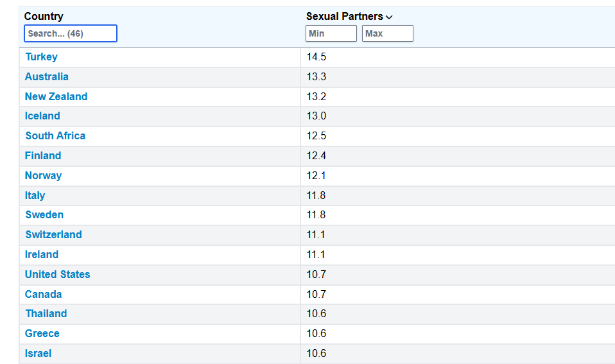
Task: Click the Ireland link
Action: point(42,255)
